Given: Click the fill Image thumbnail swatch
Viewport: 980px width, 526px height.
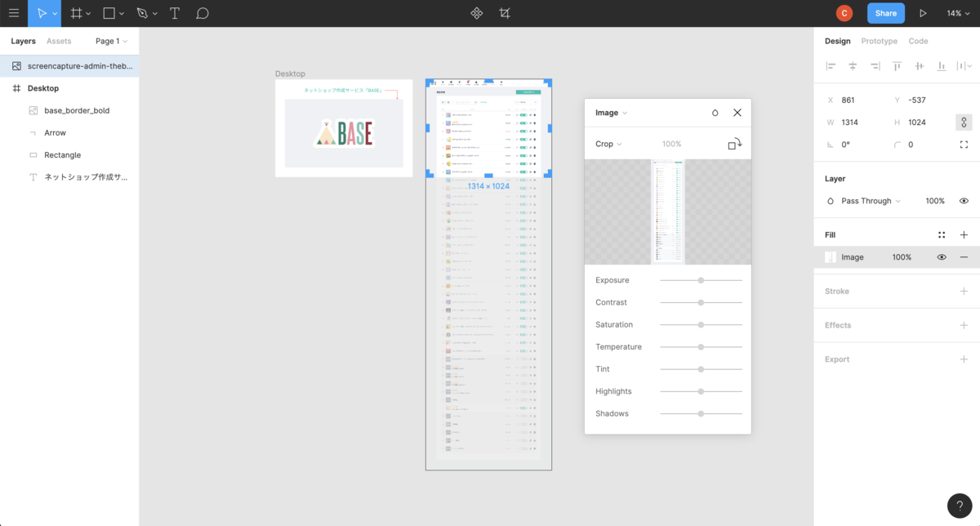Looking at the screenshot, I should coord(831,257).
